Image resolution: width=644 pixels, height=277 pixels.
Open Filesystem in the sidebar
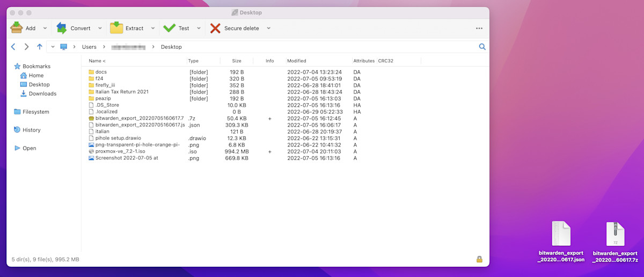coord(35,112)
